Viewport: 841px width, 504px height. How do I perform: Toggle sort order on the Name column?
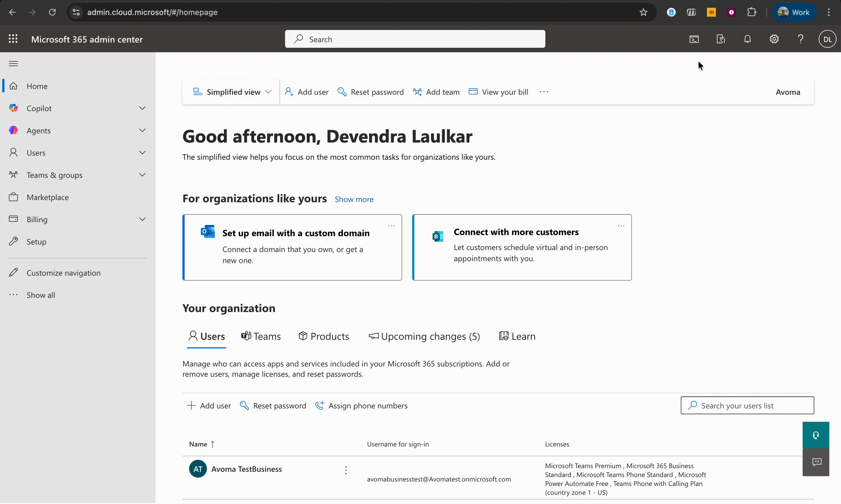pos(201,444)
